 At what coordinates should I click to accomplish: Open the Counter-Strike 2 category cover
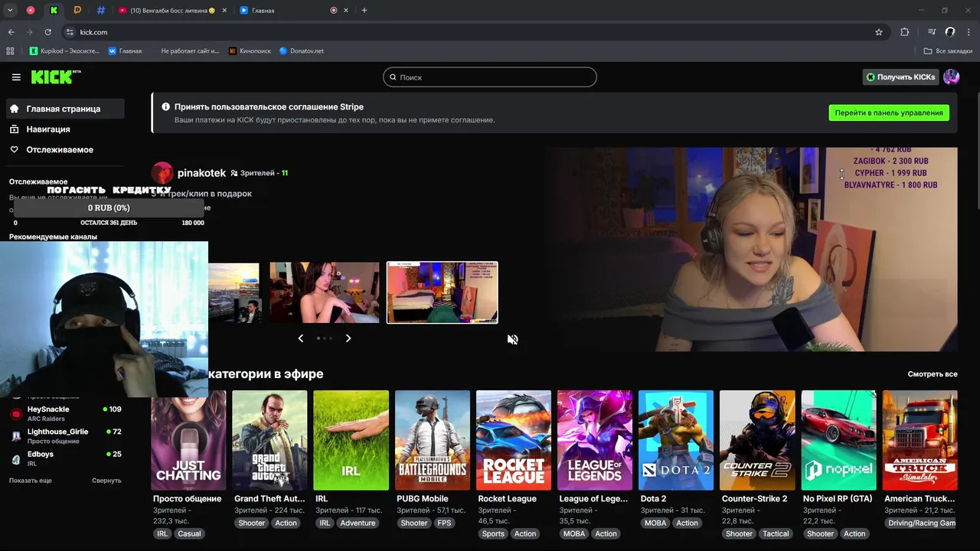click(757, 440)
